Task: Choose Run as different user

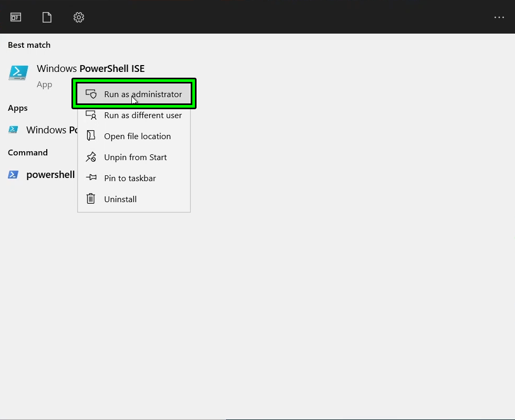Action: click(142, 115)
